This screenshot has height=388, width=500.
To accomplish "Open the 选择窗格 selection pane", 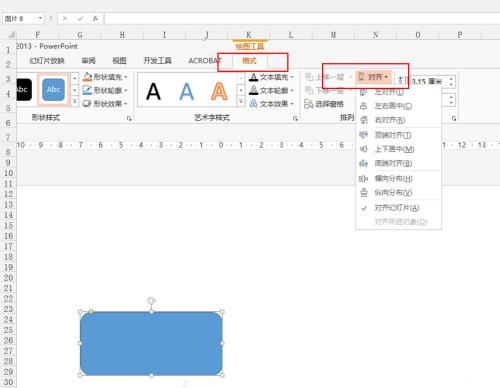I will 324,104.
